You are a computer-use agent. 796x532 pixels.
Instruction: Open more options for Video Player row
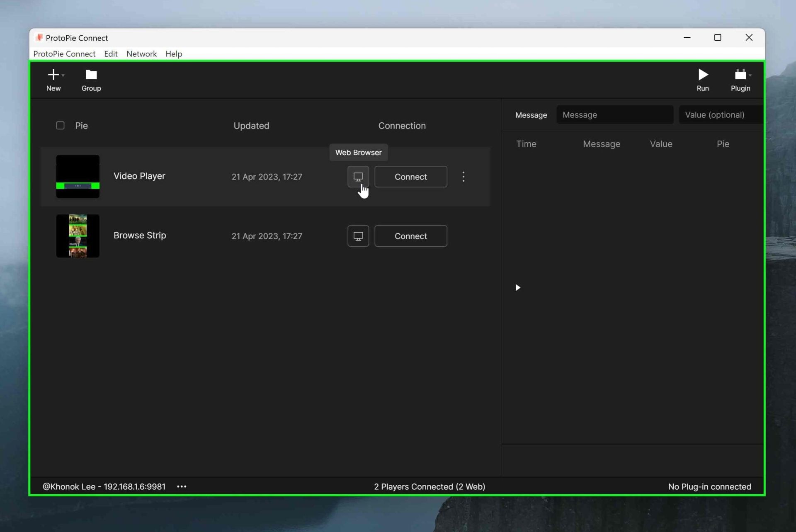click(x=463, y=176)
